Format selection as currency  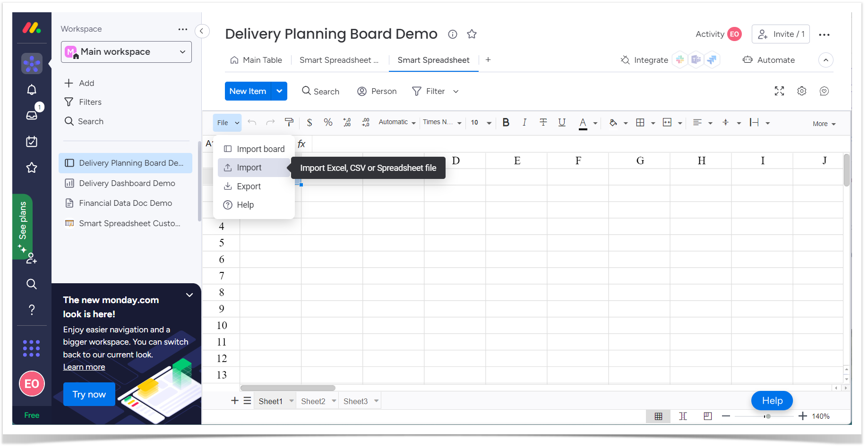[309, 122]
